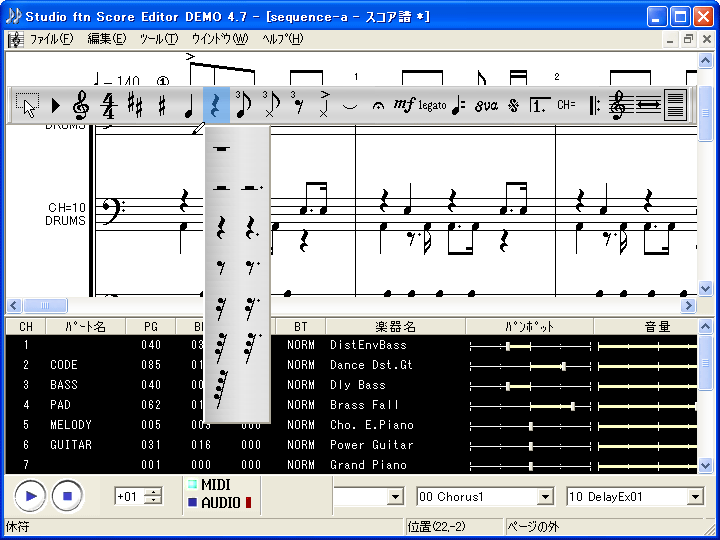Increment the +01 transpose spinner up arrow
This screenshot has width=720, height=540.
[153, 492]
